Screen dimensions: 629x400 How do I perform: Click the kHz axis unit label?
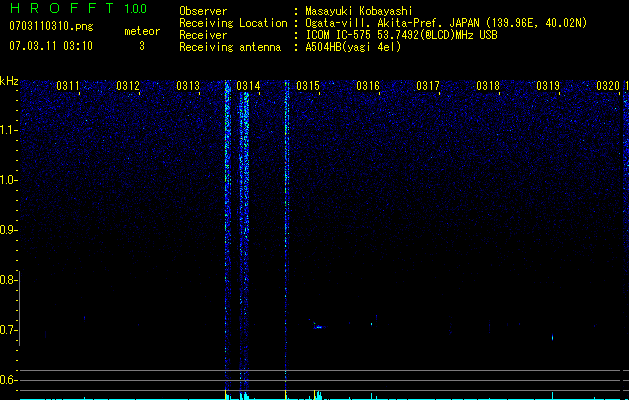(x=9, y=81)
